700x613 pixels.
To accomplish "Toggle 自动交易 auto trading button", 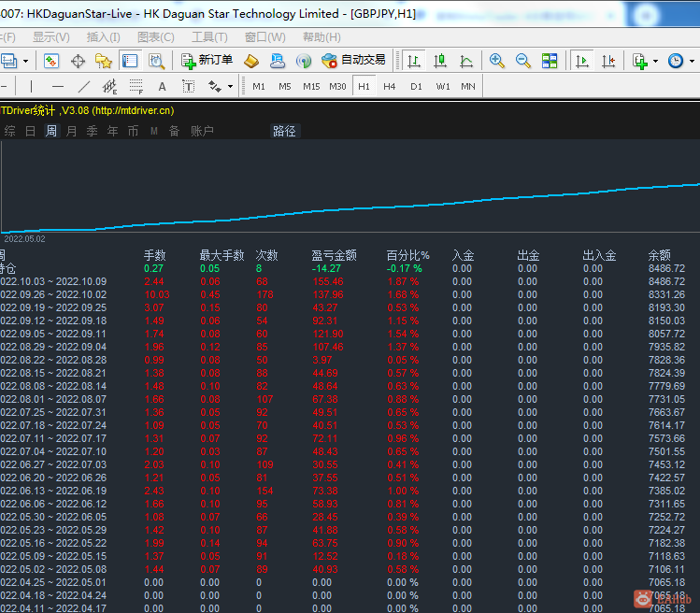I will [x=353, y=61].
